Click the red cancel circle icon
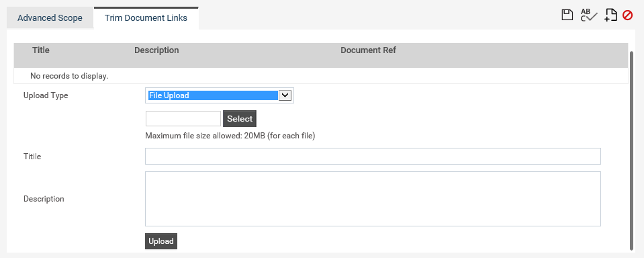This screenshot has height=258, width=644. (628, 15)
